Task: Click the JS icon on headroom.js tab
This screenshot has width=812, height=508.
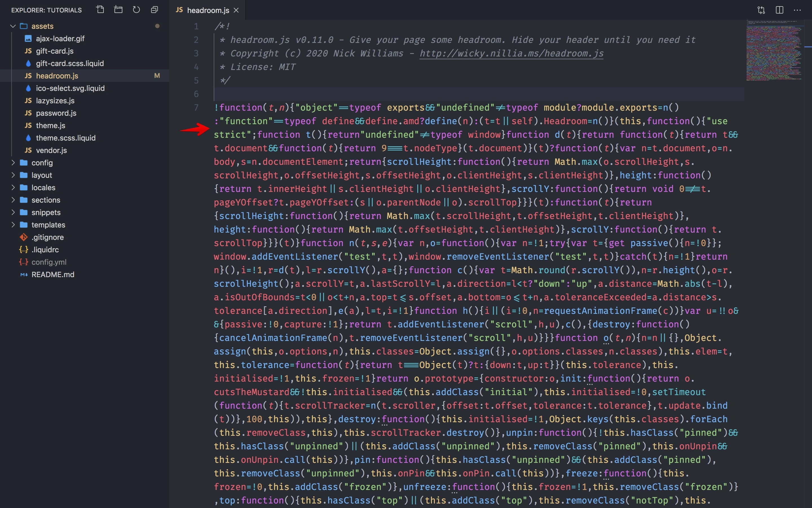Action: (180, 10)
